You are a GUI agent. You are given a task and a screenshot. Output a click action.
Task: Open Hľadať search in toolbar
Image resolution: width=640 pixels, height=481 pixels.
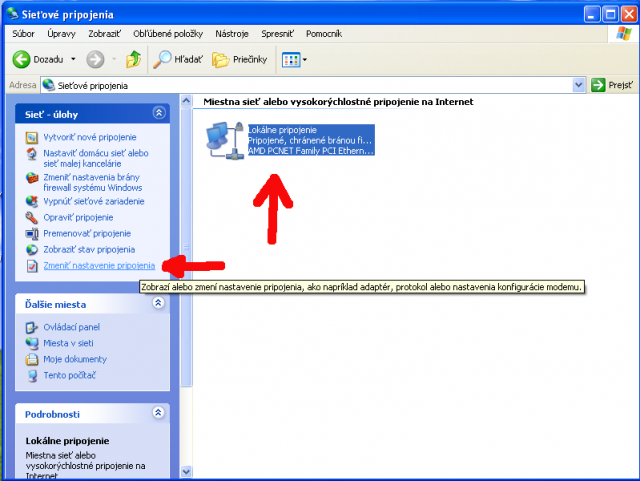178,60
